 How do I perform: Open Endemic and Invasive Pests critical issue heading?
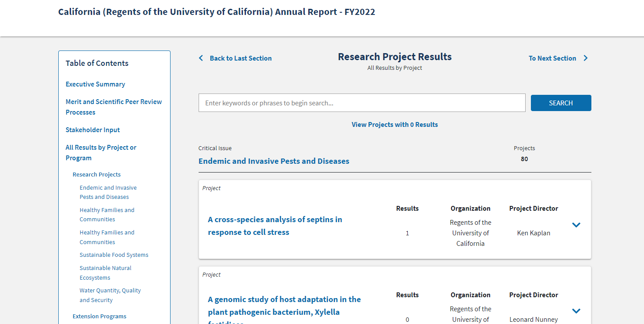click(274, 161)
